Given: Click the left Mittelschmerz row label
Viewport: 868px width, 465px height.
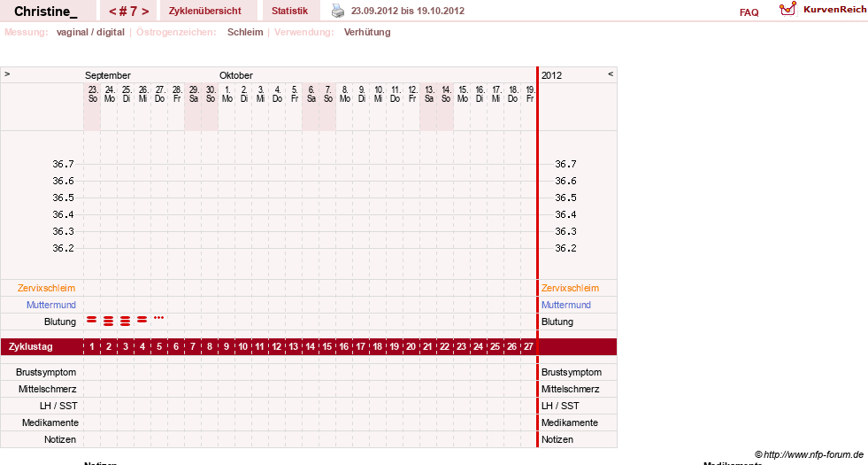Looking at the screenshot, I should tap(47, 389).
